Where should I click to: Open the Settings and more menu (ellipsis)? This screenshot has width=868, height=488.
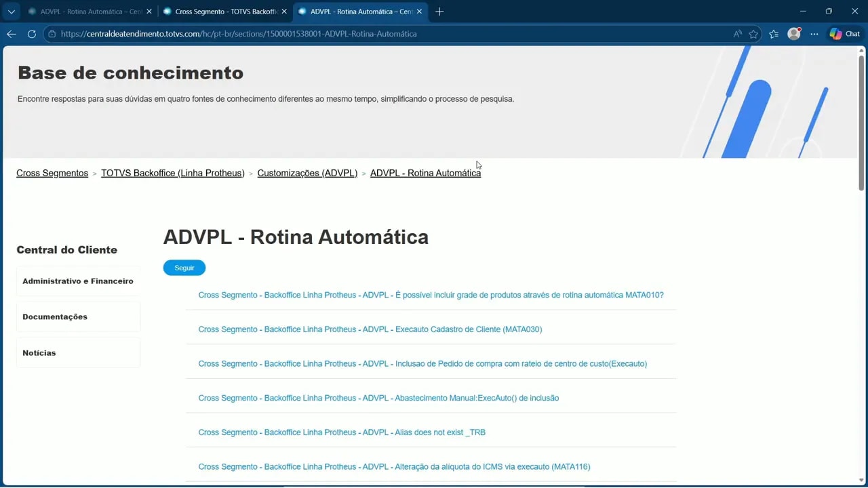click(x=814, y=33)
